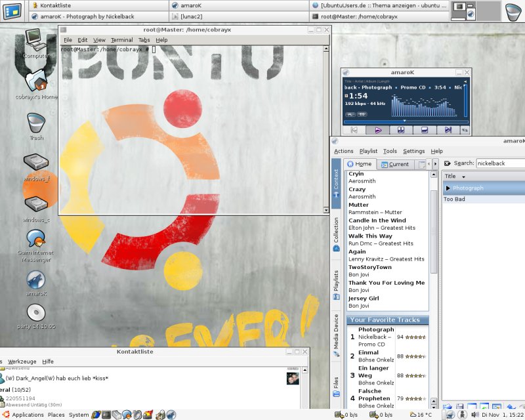Click the Your Favorite Tracks header
The width and height of the screenshot is (525, 420).
pos(387,320)
